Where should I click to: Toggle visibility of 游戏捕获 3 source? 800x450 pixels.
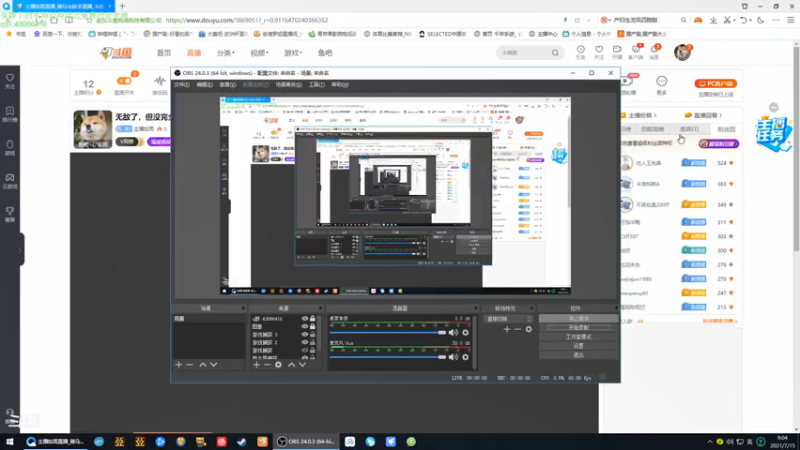(305, 335)
